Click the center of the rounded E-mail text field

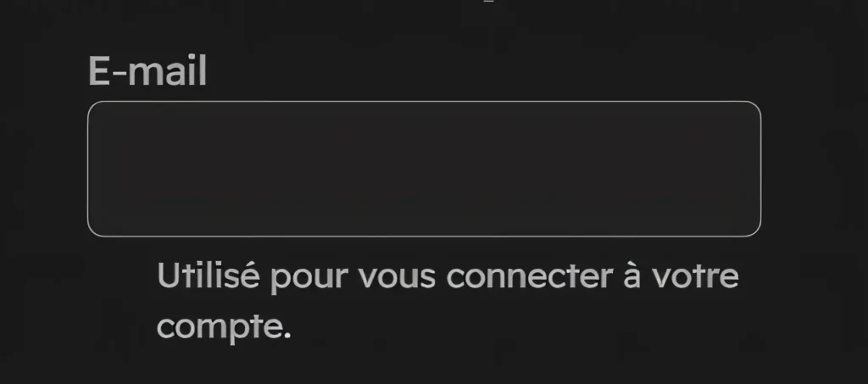(x=424, y=169)
